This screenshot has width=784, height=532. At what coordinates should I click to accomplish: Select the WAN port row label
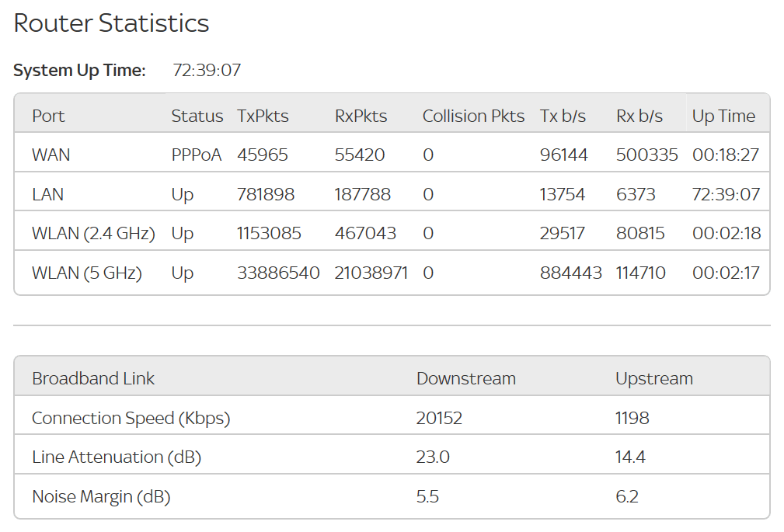(51, 155)
